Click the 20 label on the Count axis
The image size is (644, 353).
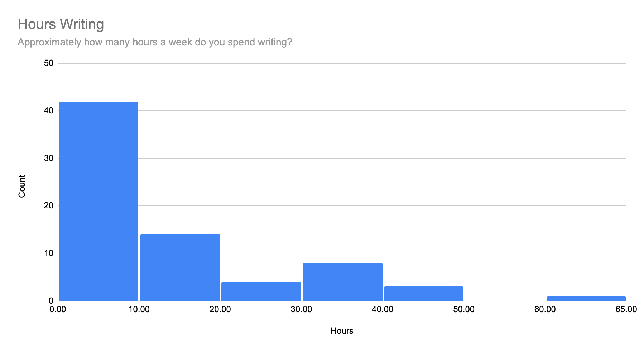(x=48, y=206)
